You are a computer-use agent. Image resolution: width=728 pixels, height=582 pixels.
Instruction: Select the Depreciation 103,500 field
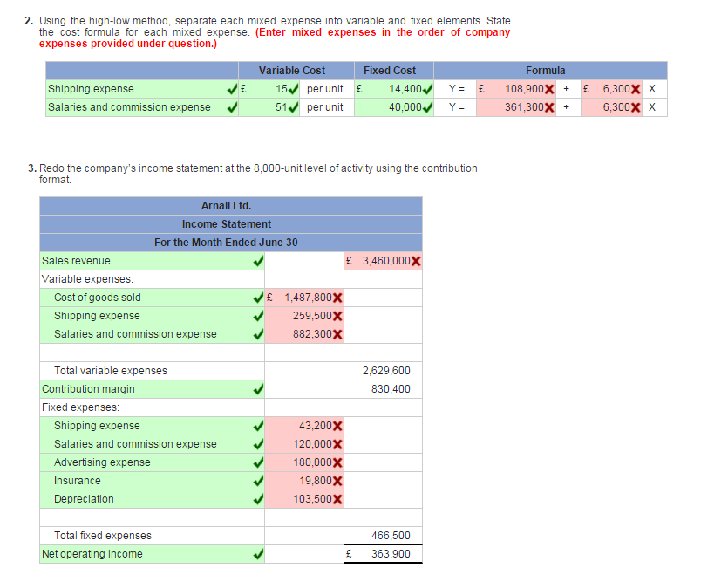[x=304, y=499]
